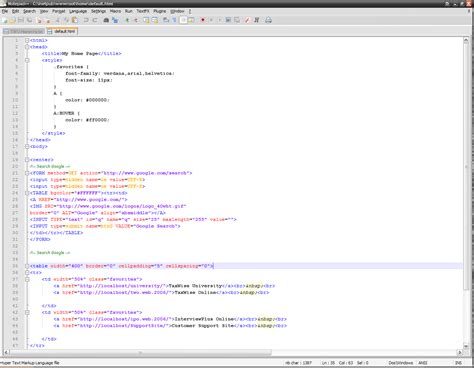Viewport: 474px width, 368px height.
Task: Switch to the default.html tab
Action: [62, 31]
